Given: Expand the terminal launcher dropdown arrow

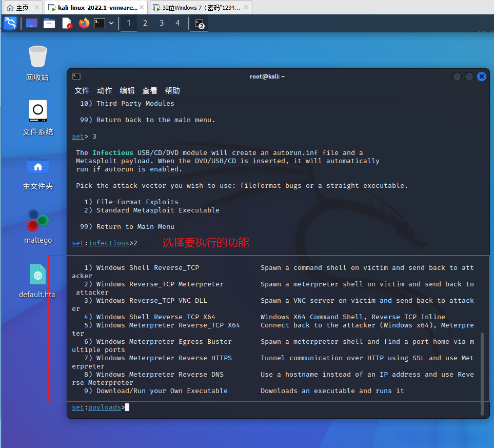Looking at the screenshot, I should pyautogui.click(x=111, y=23).
